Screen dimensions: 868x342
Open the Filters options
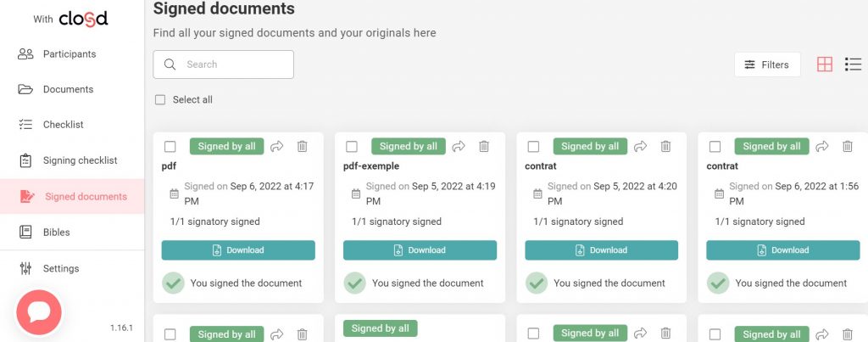tap(766, 64)
